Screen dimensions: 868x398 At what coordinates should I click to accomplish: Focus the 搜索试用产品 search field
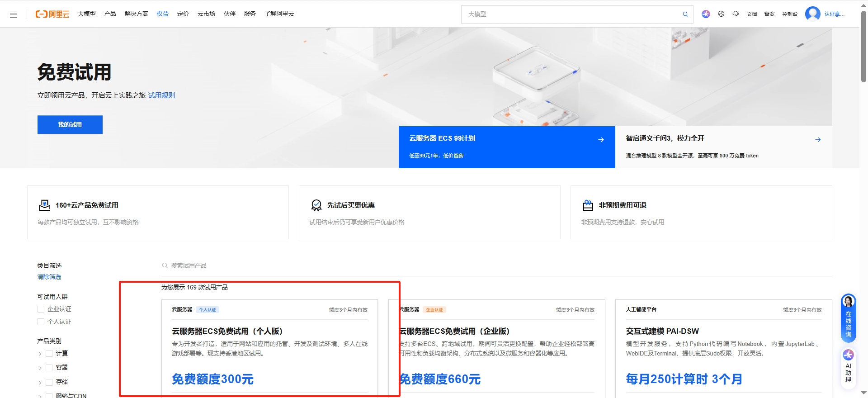pos(496,265)
